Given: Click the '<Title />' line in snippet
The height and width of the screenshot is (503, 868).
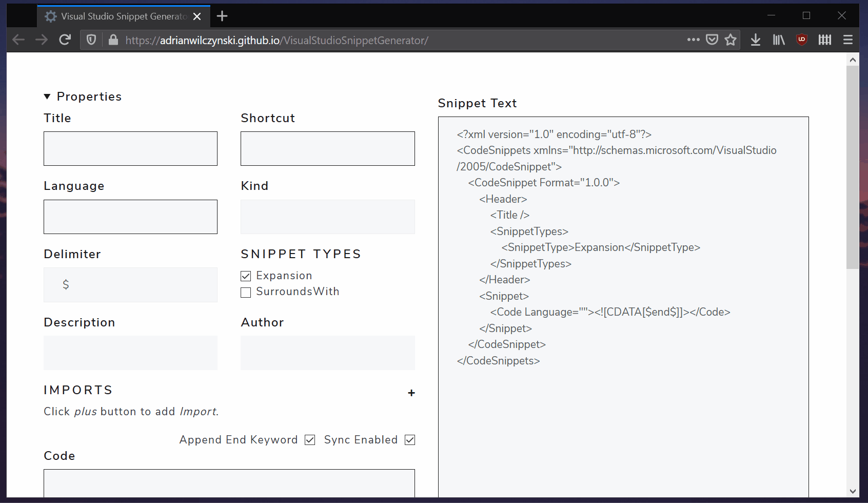Looking at the screenshot, I should pos(510,215).
